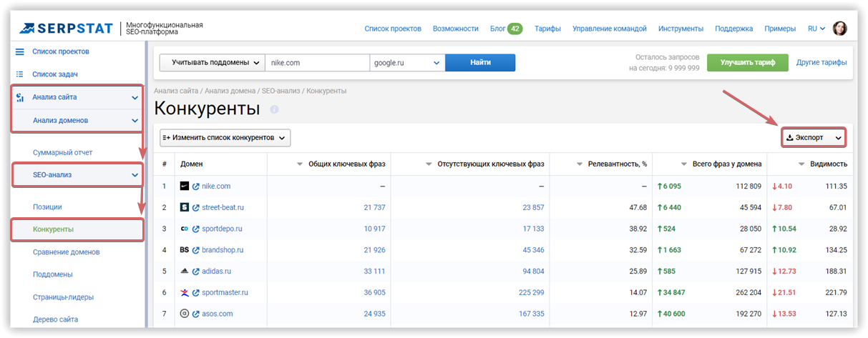This screenshot has height=338, width=868.
Task: Click missing phrases value 45 346
Action: (x=533, y=250)
